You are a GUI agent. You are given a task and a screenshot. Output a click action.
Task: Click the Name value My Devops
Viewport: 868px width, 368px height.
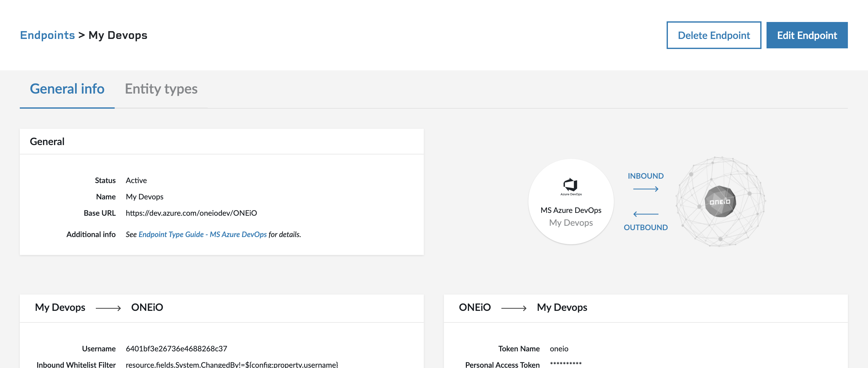click(x=145, y=197)
